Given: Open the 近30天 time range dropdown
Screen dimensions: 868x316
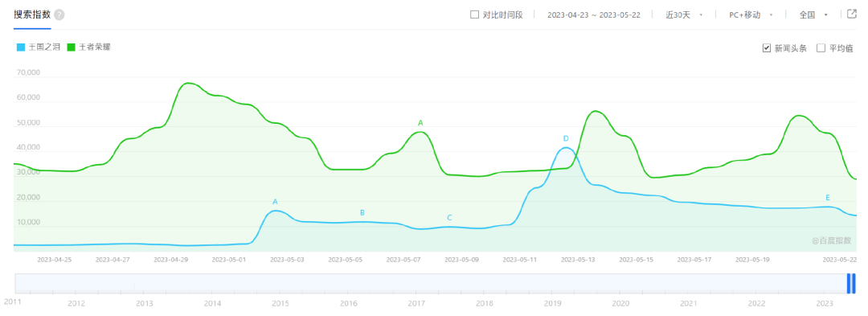Looking at the screenshot, I should [684, 15].
